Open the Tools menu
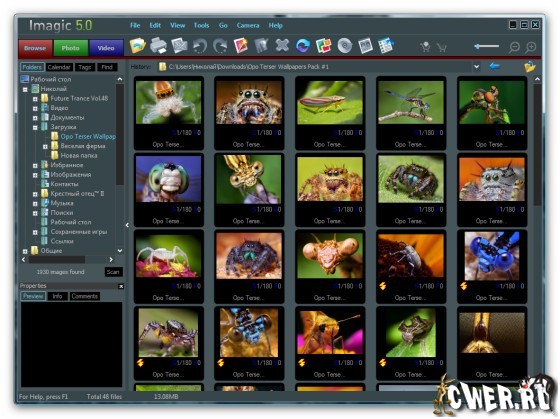560x419 pixels. [x=201, y=25]
